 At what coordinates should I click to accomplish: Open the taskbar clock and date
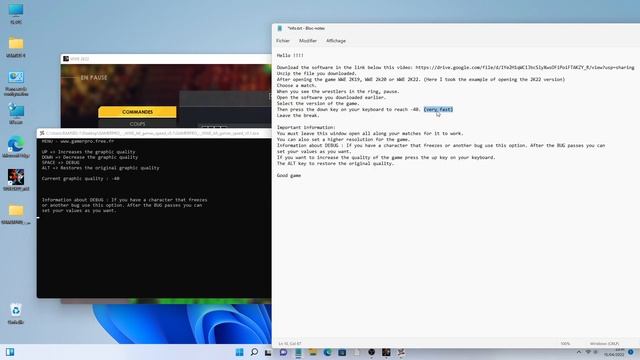click(x=614, y=352)
